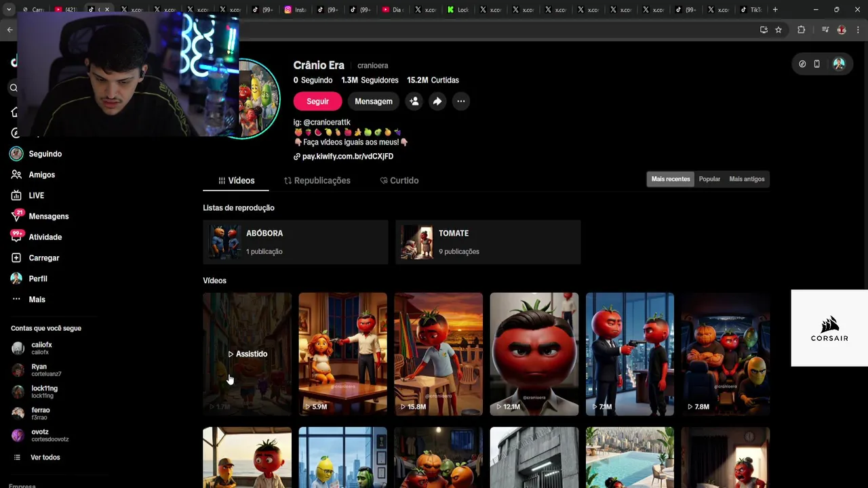Click the share arrow icon on profile

(x=437, y=101)
